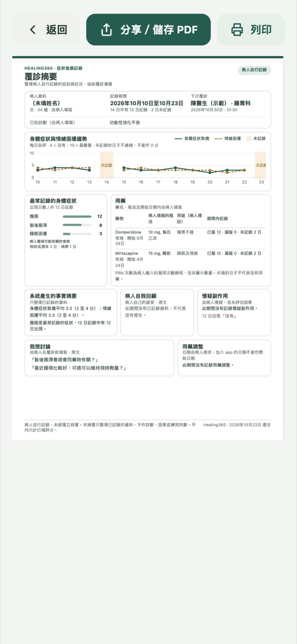Click the PRN note under medication table
The height and width of the screenshot is (644, 297).
[189, 276]
